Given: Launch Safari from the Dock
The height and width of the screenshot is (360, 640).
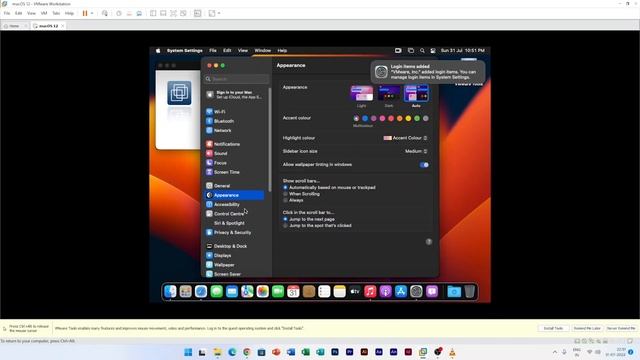Looking at the screenshot, I should (201, 291).
